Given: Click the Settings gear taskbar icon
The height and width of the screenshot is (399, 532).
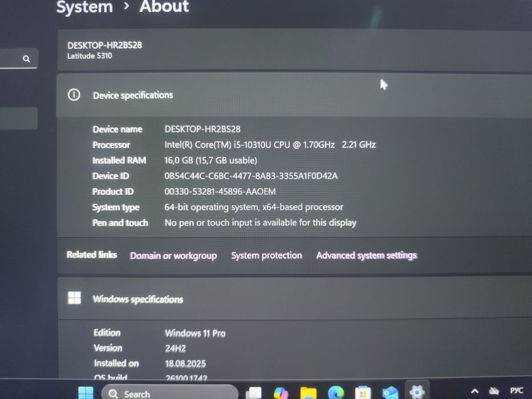Looking at the screenshot, I should tap(417, 392).
